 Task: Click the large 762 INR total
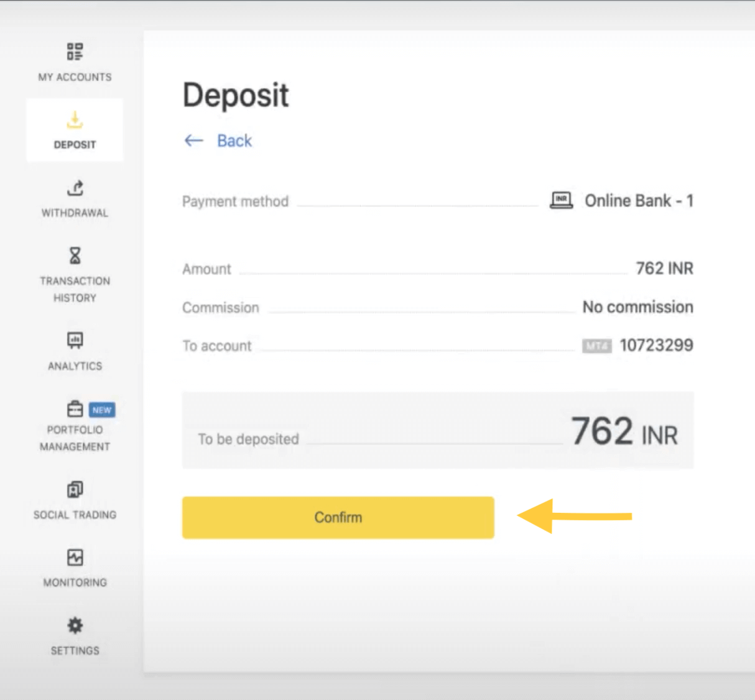[x=624, y=431]
